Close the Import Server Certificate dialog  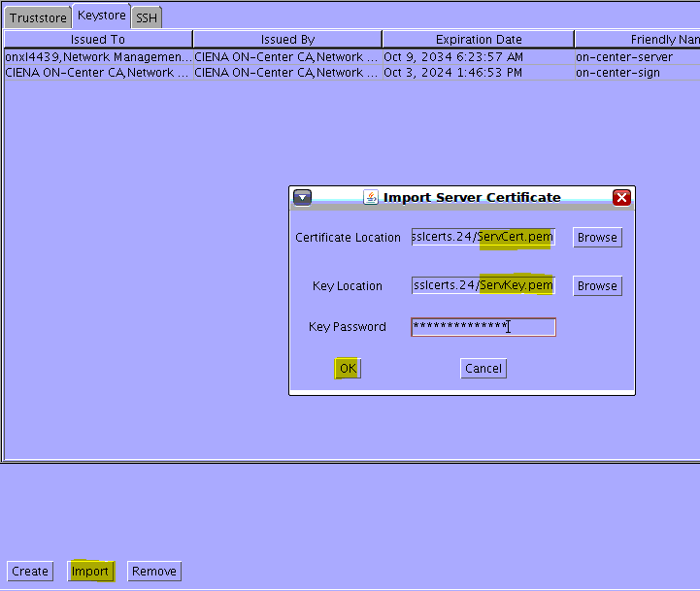(x=621, y=197)
